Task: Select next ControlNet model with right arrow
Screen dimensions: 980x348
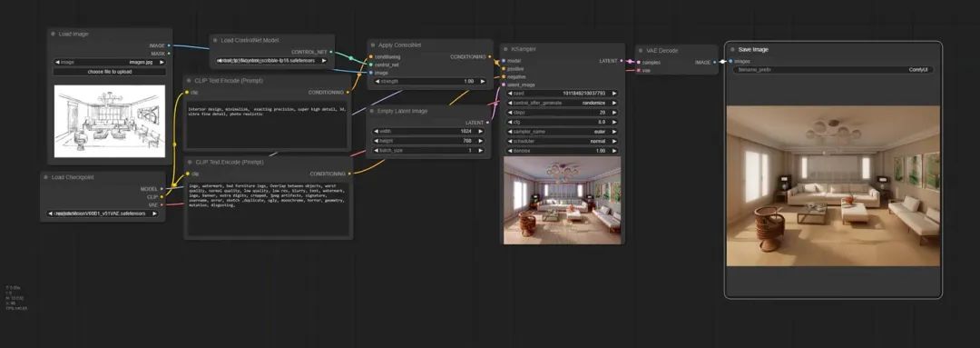Action: coord(324,61)
